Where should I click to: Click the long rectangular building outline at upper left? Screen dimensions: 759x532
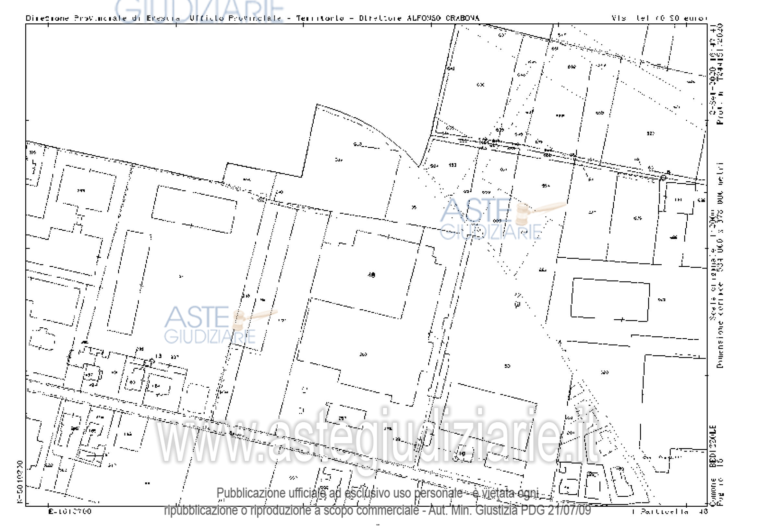[x=194, y=210]
